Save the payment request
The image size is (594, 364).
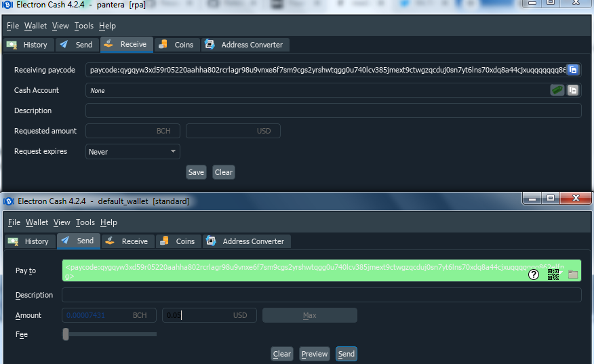(x=196, y=172)
